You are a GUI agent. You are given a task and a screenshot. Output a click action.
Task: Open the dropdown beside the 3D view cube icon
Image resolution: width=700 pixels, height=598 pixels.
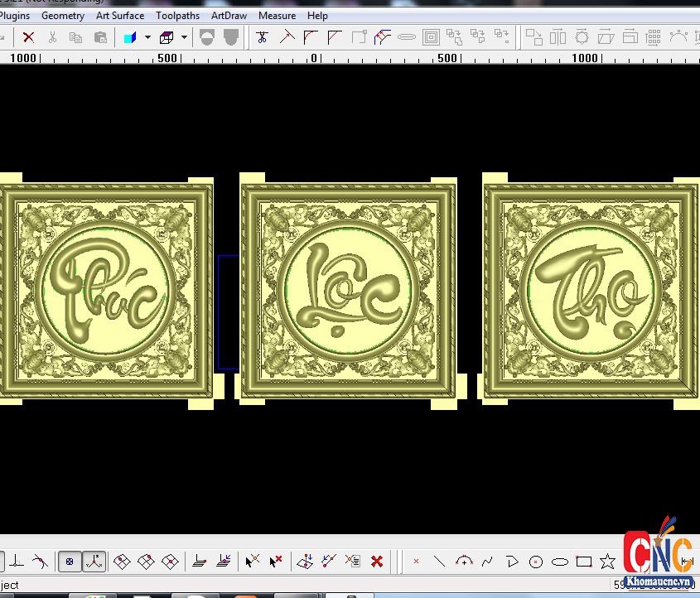(x=184, y=36)
